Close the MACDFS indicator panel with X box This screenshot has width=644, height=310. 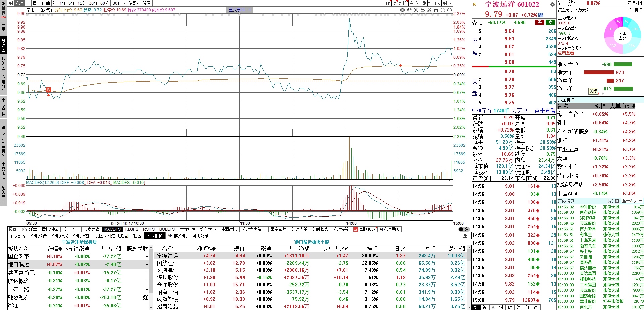pos(450,182)
